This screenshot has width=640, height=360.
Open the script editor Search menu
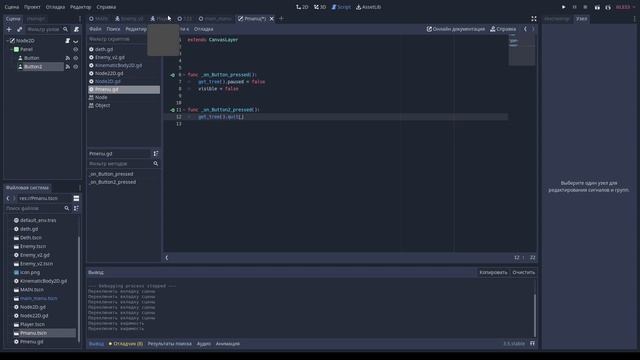point(113,29)
